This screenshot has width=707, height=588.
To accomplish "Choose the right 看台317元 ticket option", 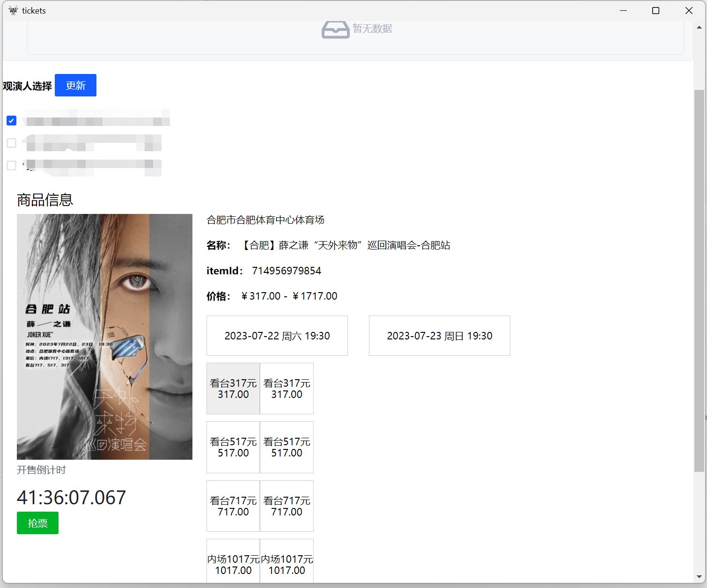I will [x=287, y=389].
